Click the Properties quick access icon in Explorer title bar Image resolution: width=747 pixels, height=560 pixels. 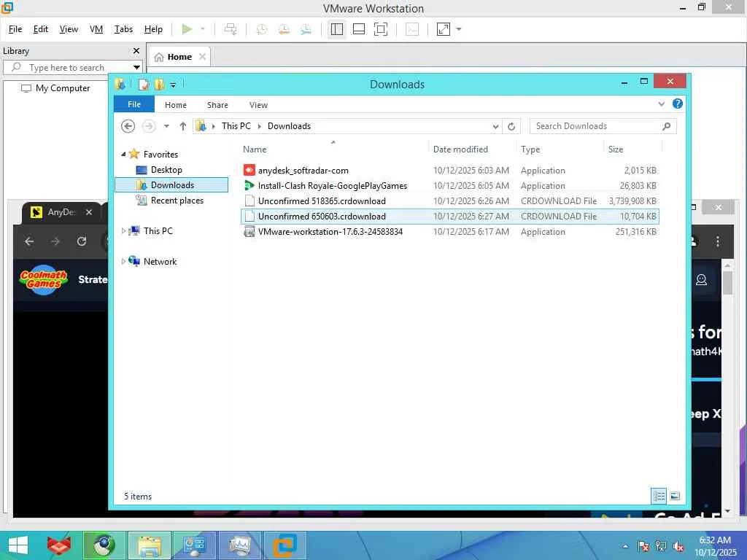click(144, 85)
